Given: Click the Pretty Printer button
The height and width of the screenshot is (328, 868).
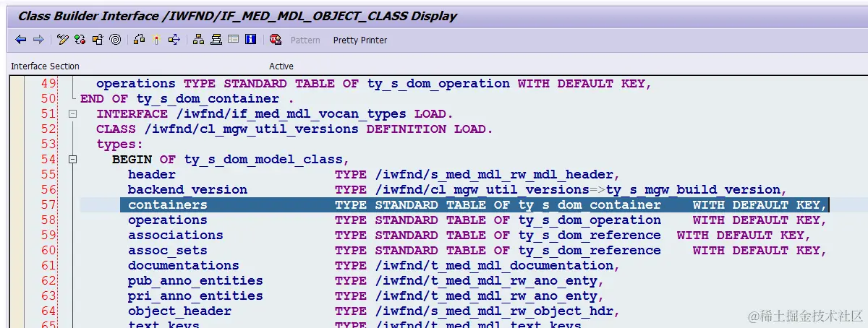Looking at the screenshot, I should click(x=360, y=40).
